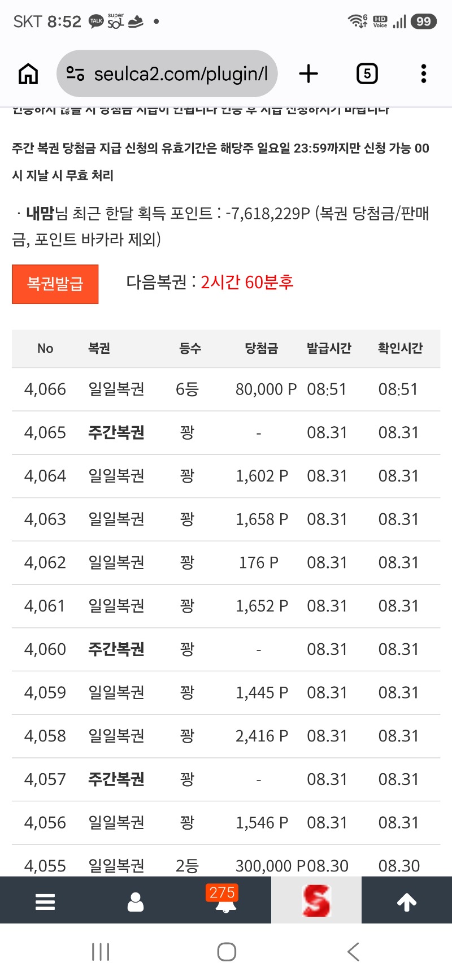This screenshot has width=452, height=980.
Task: Open the hamburger menu in the bottom bar
Action: click(x=45, y=901)
